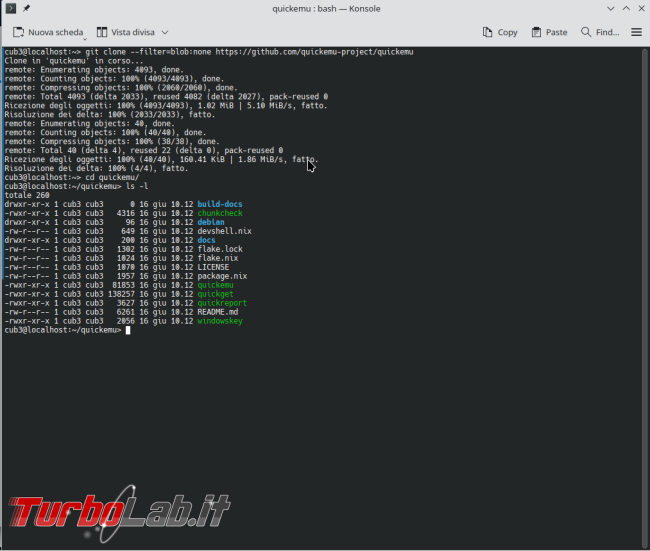Screen dimensions: 650x551
Task: Click the window title 'quickemu : bash — Konsole'
Action: (326, 9)
